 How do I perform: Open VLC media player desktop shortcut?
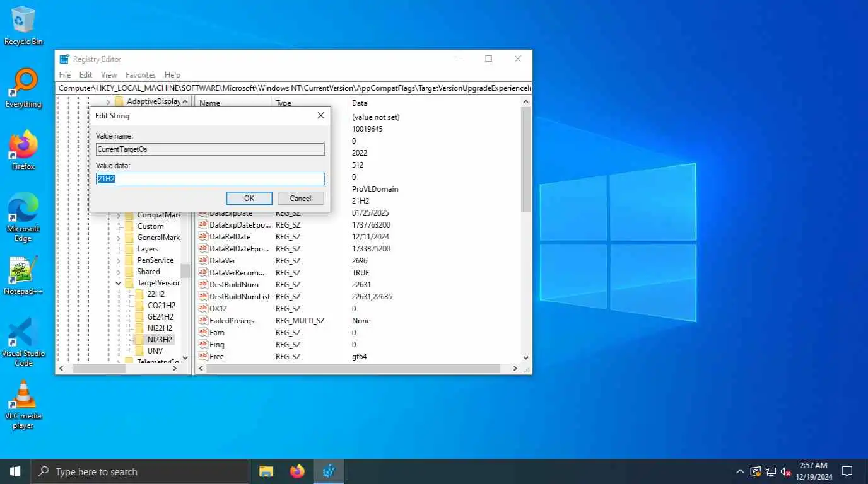pos(23,405)
